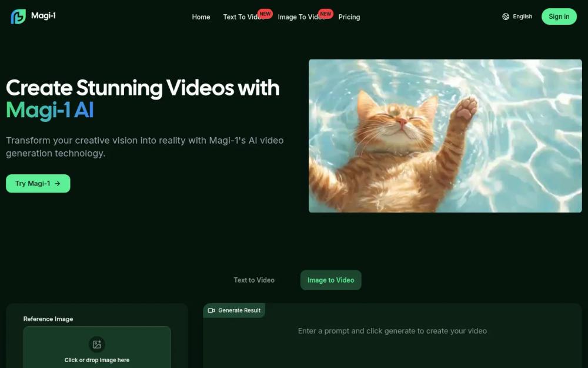Click the globe language icon
The image size is (588, 368).
[x=506, y=16]
